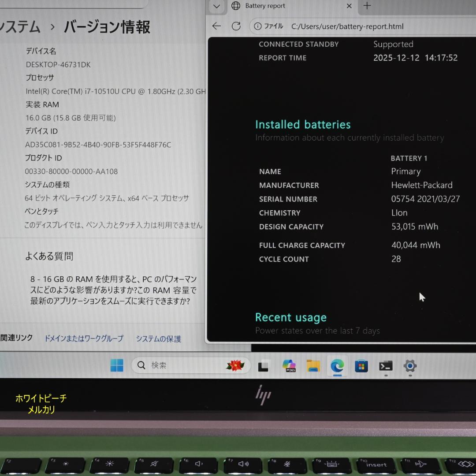Click the ファイル page info icon

258,26
